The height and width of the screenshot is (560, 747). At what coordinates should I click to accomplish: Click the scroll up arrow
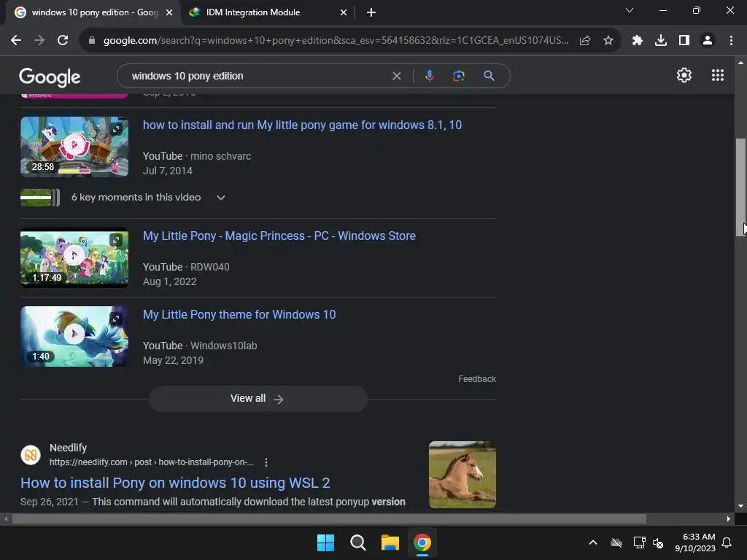tap(740, 63)
